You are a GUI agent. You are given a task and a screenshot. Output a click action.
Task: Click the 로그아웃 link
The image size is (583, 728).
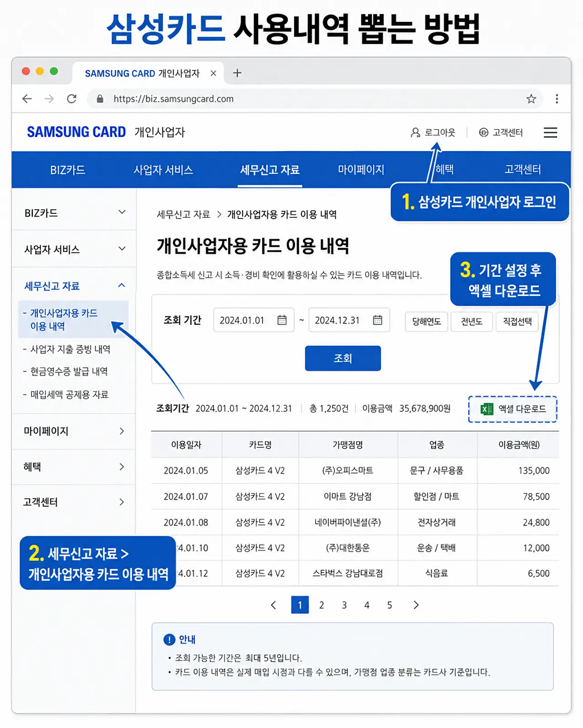click(x=440, y=132)
